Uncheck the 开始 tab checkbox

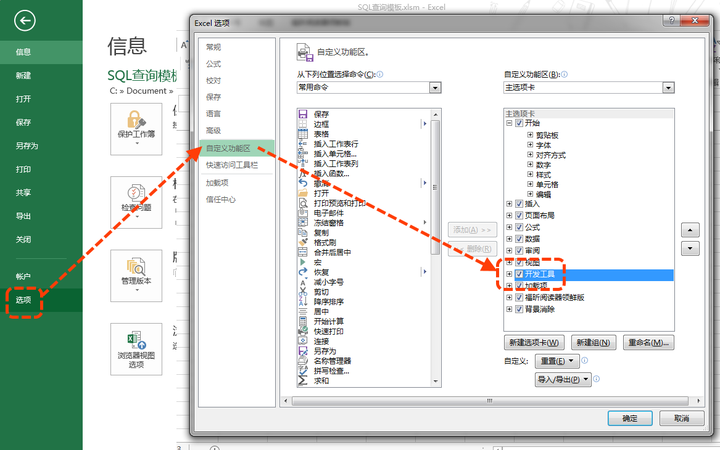[x=519, y=123]
